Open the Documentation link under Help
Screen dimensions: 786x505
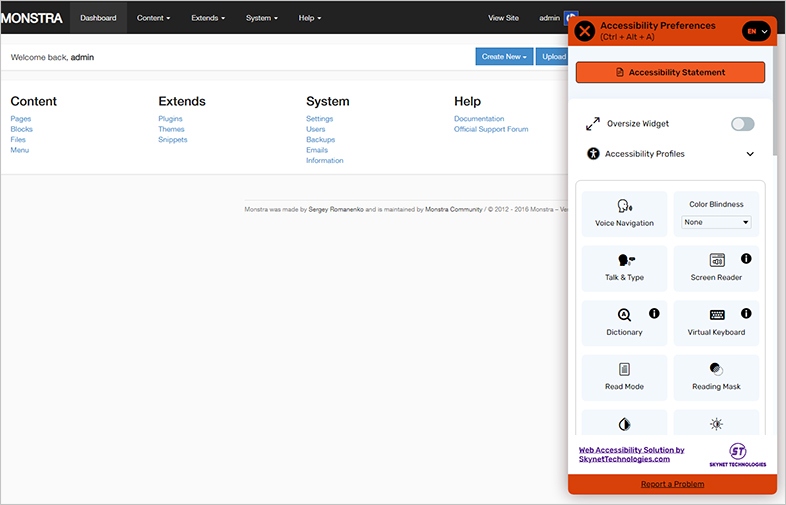coord(479,119)
